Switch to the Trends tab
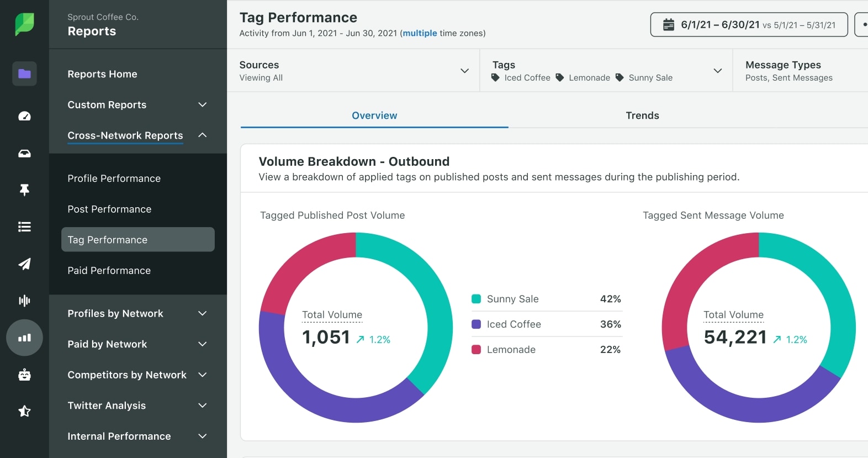This screenshot has width=868, height=458. pyautogui.click(x=642, y=115)
